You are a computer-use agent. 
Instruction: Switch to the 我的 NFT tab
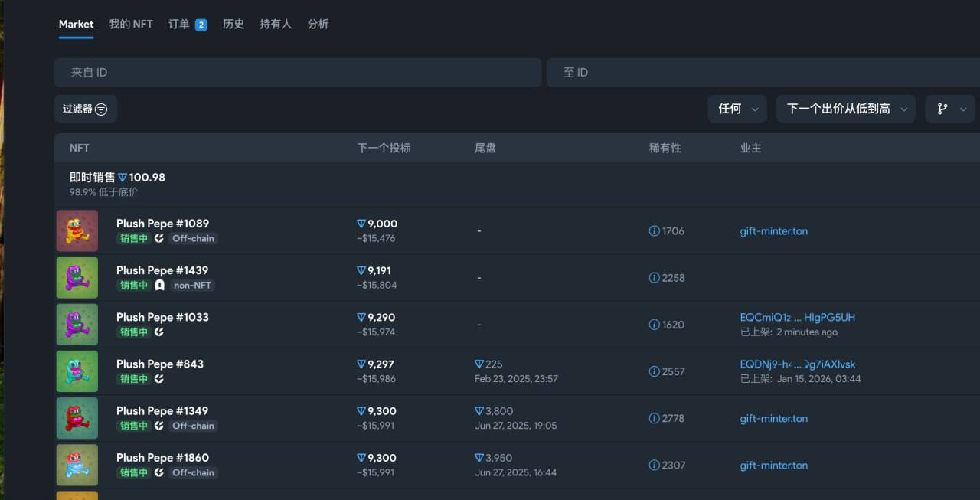tap(131, 24)
